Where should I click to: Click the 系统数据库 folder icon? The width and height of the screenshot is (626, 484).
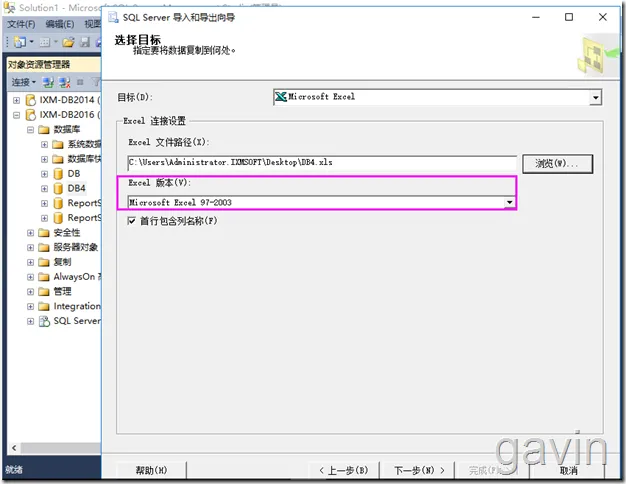[58, 145]
